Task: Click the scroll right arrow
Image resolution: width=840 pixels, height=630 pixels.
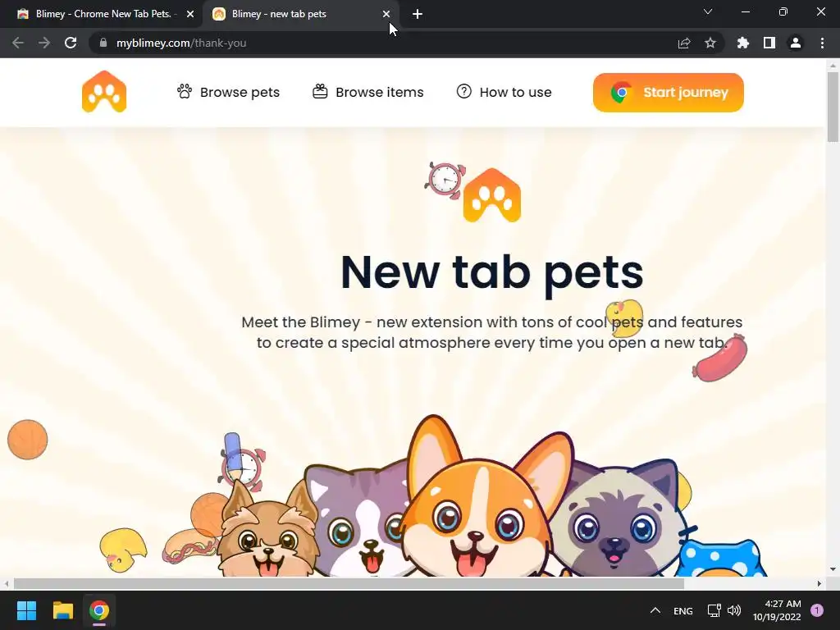Action: click(819, 583)
